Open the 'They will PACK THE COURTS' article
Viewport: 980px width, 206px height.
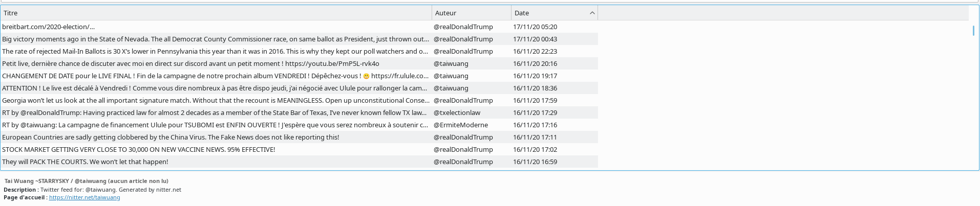[x=299, y=162]
